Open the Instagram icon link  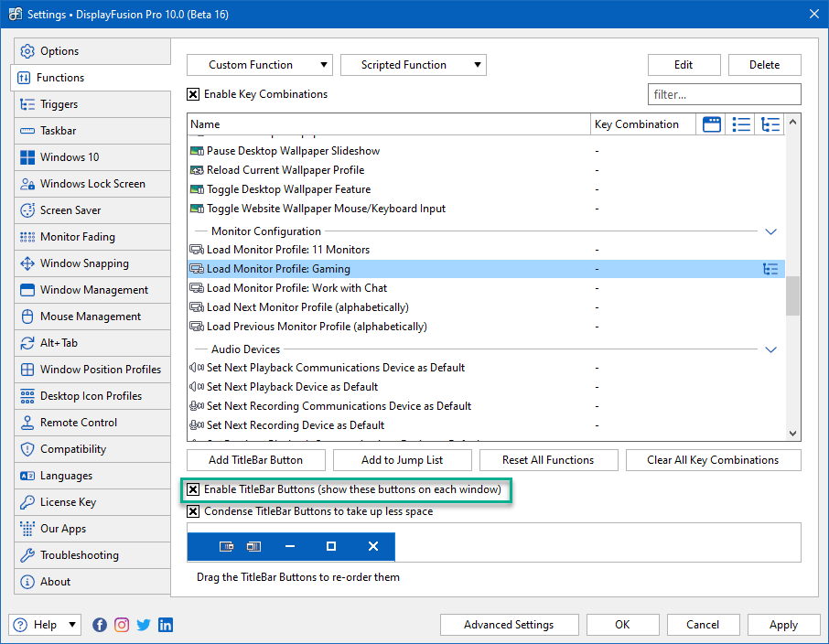point(122,625)
